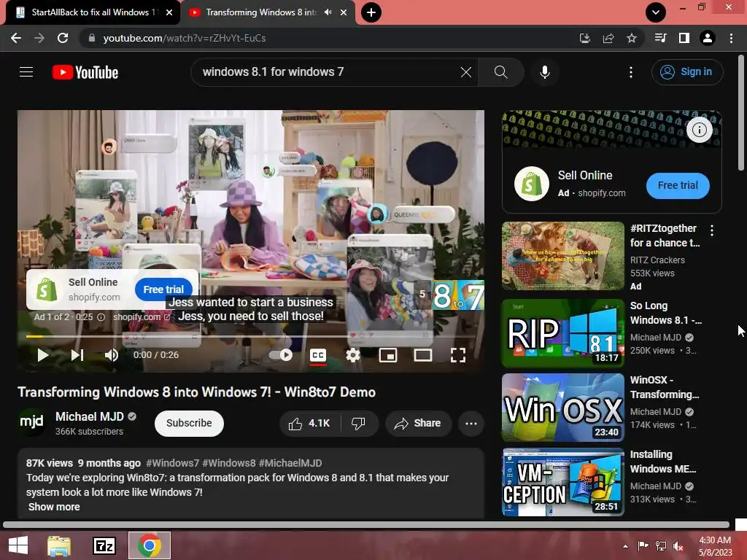Open the RITZ Crackers ad thumbnail
The image size is (747, 560).
coord(563,256)
